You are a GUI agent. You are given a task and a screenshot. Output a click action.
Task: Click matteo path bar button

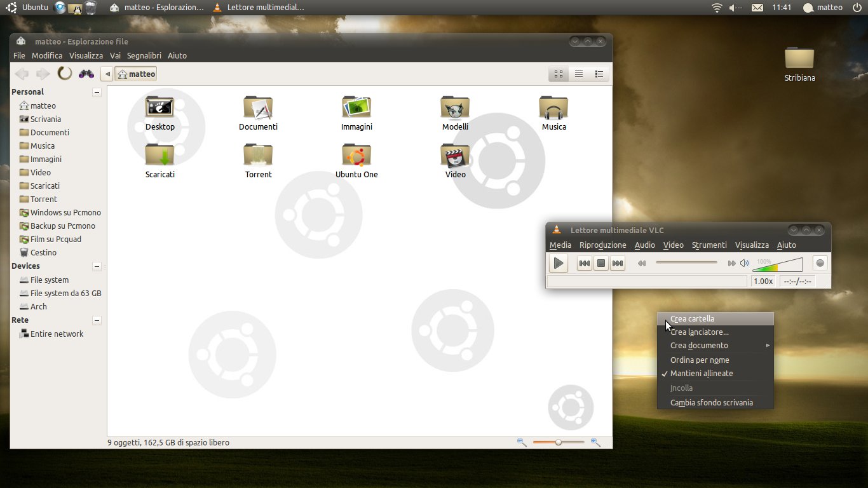click(136, 74)
